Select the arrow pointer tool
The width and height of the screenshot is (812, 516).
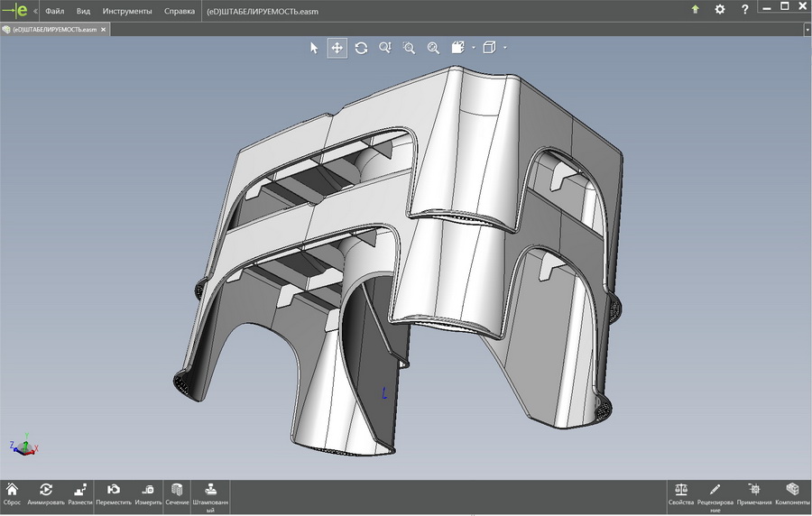pyautogui.click(x=314, y=48)
